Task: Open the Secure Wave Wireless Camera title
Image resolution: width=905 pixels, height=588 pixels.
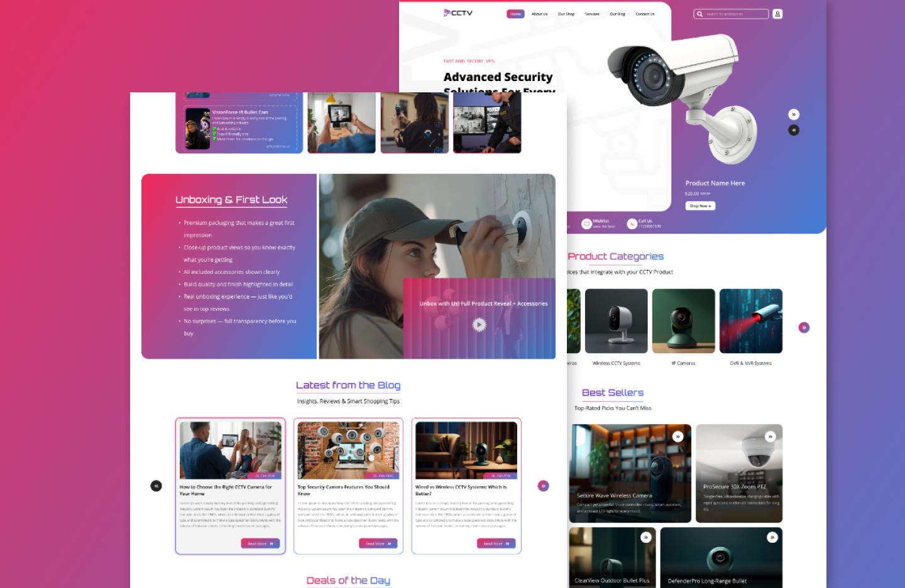Action: click(x=615, y=496)
